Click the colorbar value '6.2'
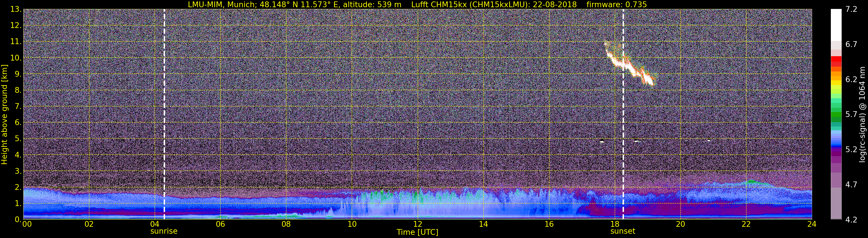 pos(852,79)
